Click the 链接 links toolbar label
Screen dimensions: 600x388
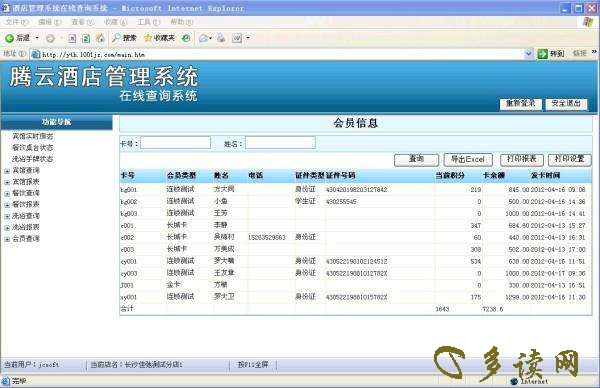pyautogui.click(x=580, y=54)
